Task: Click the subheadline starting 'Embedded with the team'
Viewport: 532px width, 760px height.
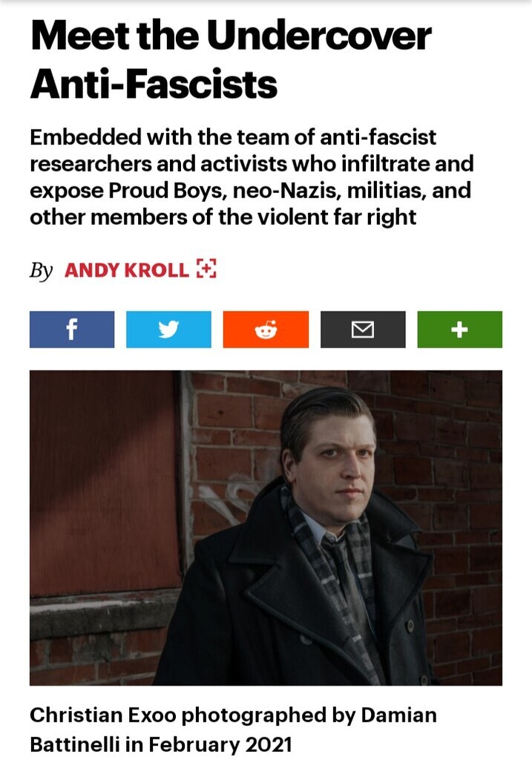Action: coord(252,177)
